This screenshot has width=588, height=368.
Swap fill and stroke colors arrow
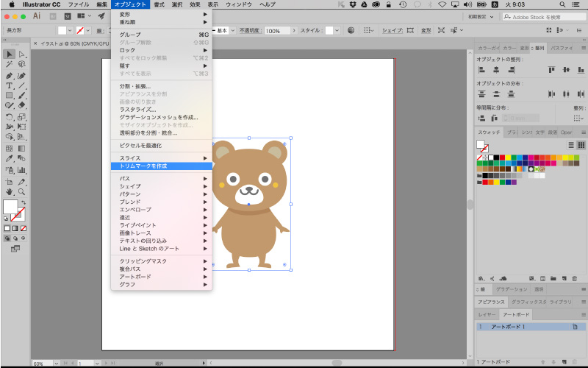(24, 202)
